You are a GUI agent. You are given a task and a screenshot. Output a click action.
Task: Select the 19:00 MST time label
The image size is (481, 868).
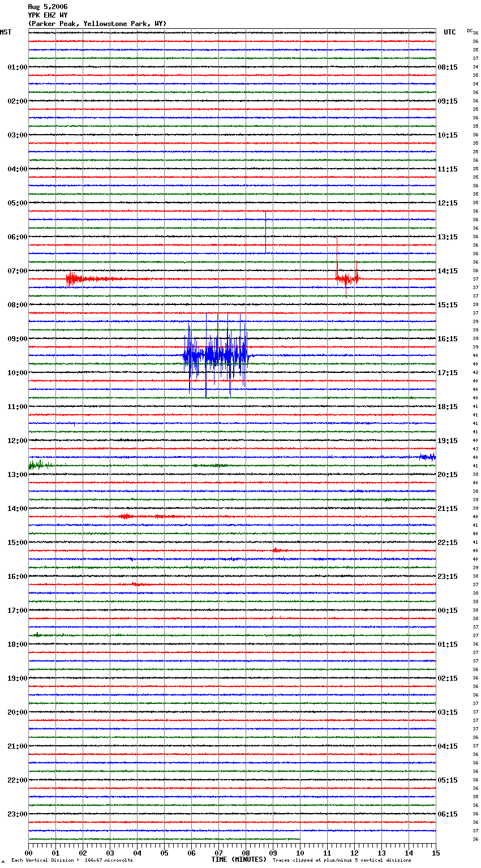coord(17,678)
